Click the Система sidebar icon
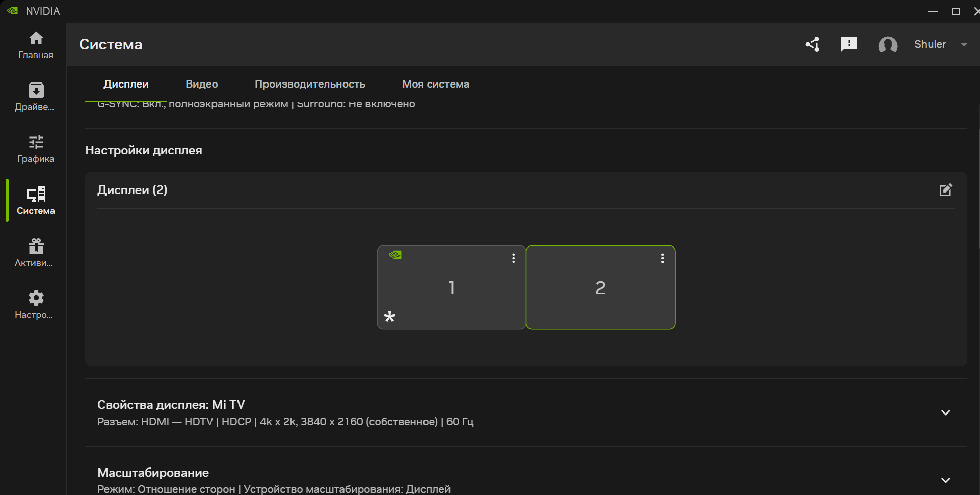 (35, 200)
